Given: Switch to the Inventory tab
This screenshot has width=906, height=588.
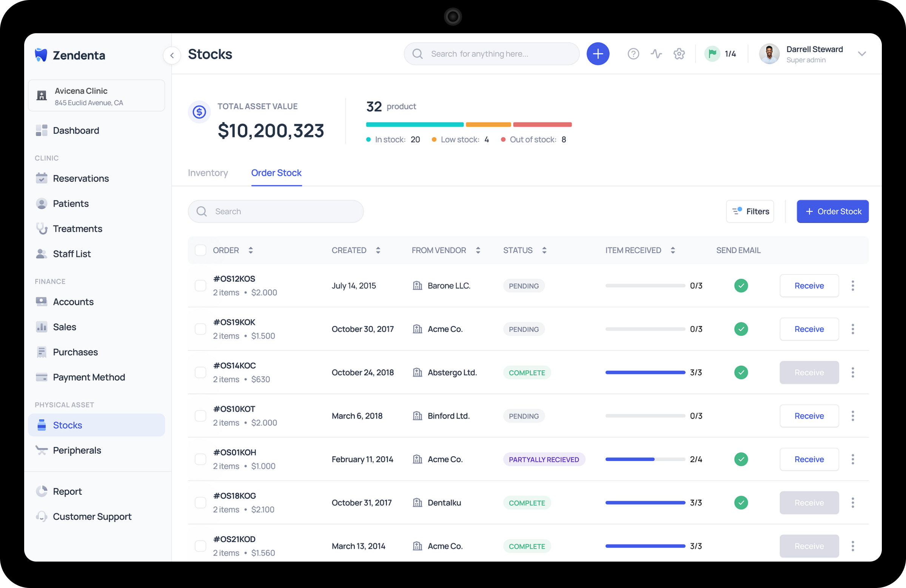Looking at the screenshot, I should (208, 173).
